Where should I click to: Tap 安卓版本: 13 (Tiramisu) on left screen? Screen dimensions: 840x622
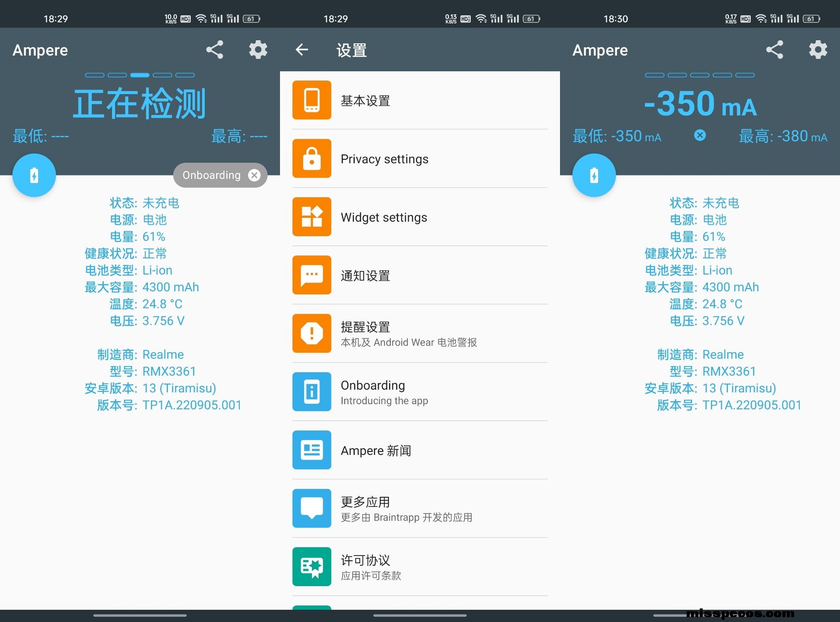click(x=150, y=388)
